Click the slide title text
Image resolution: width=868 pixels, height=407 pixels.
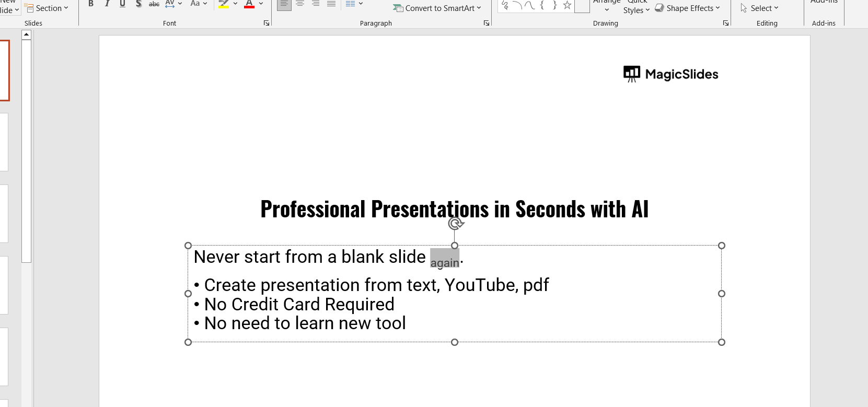tap(455, 209)
